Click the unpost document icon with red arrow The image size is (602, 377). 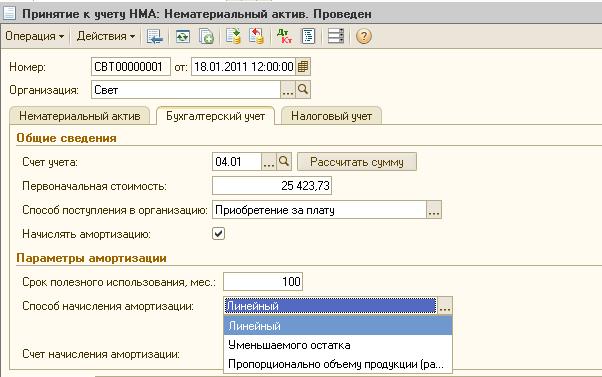[256, 36]
